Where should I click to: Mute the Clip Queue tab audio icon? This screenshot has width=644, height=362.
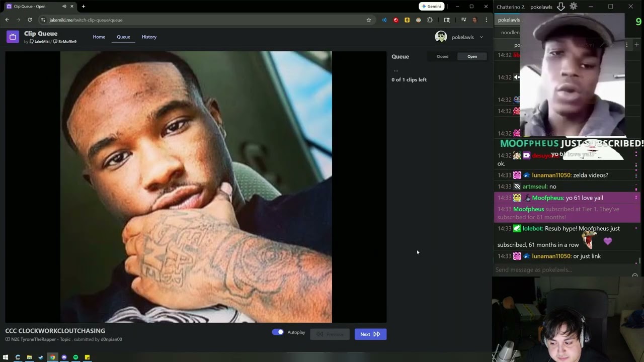64,7
